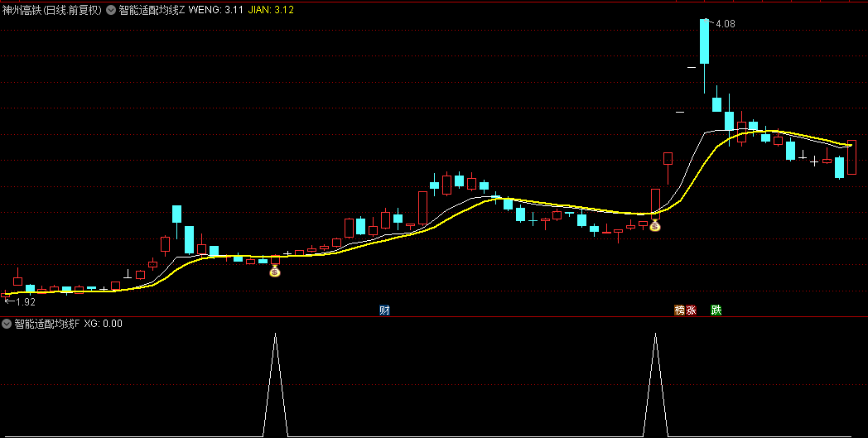Click the money bag signal under May consolidation candle near 1.92 rise
Viewport: 868px width, 438px height.
[275, 272]
